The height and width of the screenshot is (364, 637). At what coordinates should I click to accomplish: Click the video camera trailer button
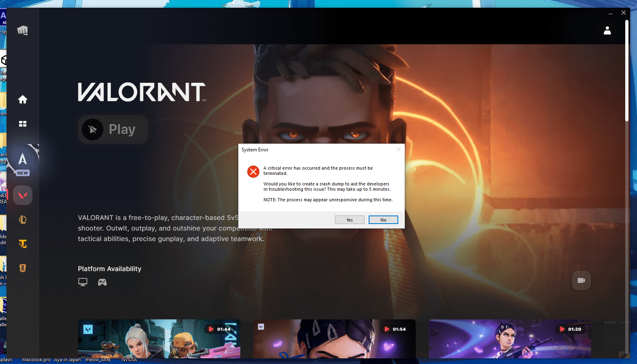581,280
